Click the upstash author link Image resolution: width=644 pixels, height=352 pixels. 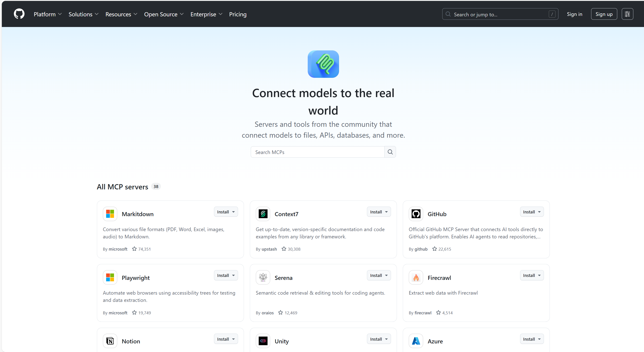[x=269, y=249]
